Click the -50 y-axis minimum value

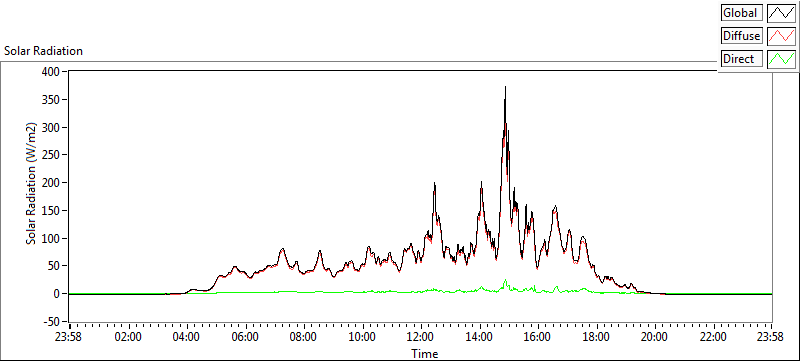coord(51,321)
